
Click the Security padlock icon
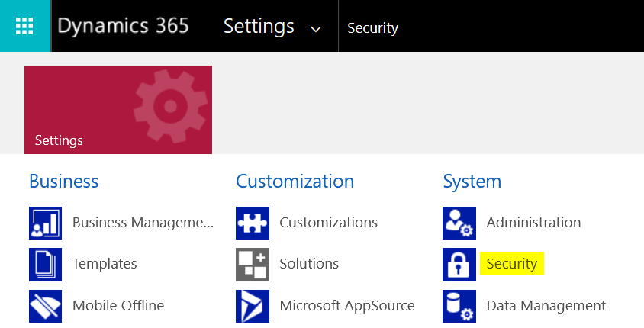(x=459, y=265)
